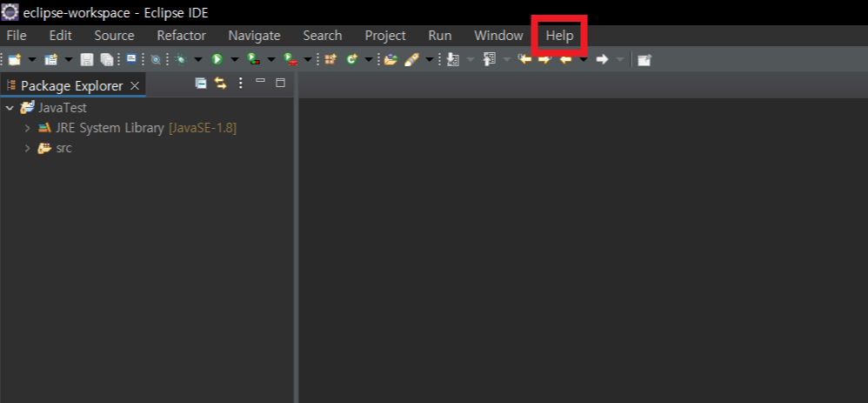Viewport: 868px width, 403px height.
Task: Click the New wizard toolbar icon
Action: [x=15, y=59]
